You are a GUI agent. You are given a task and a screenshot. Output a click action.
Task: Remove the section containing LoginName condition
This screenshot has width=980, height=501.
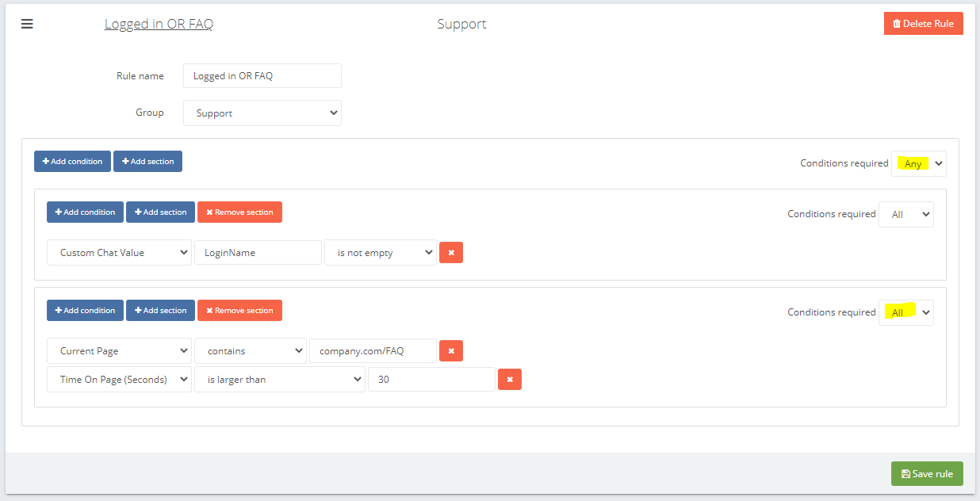pos(239,212)
